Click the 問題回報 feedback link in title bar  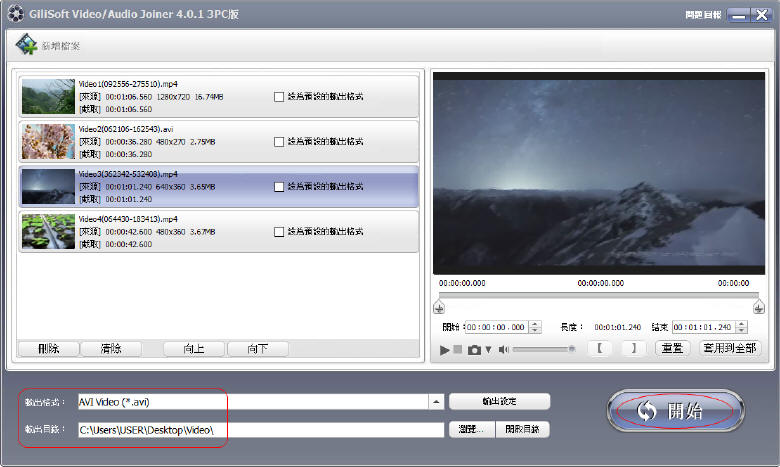tap(701, 15)
